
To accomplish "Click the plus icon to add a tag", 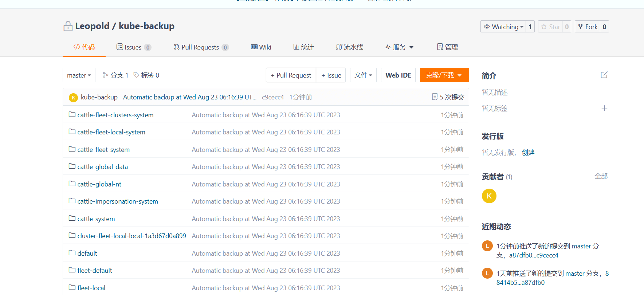I will point(604,108).
